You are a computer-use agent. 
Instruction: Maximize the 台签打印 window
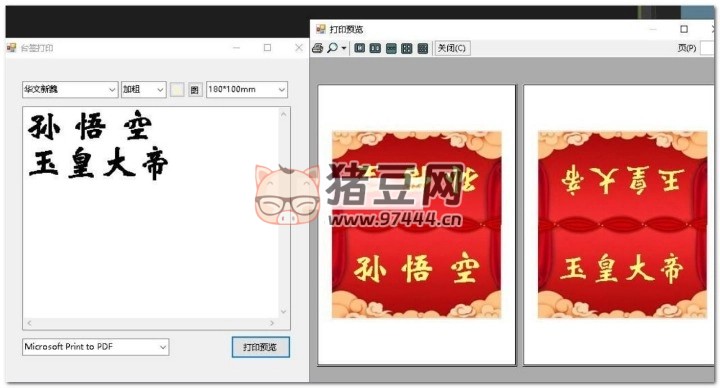(267, 47)
